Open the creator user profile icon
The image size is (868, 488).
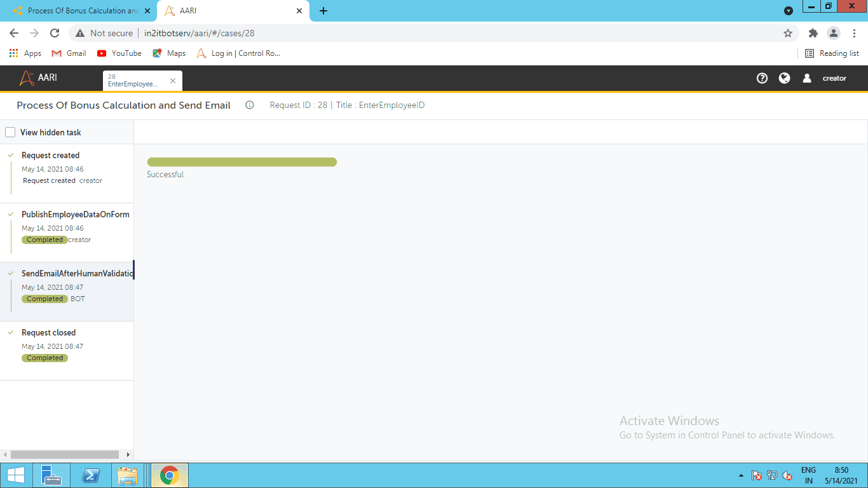pos(807,78)
